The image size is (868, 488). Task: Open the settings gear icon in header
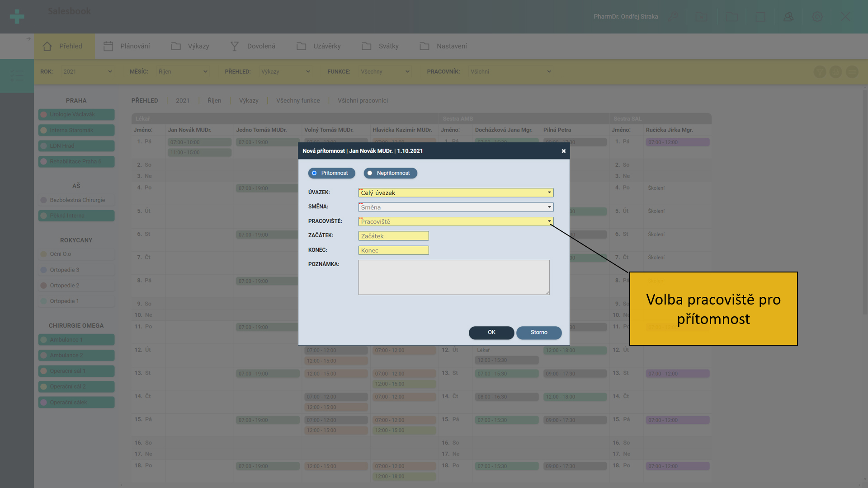817,17
